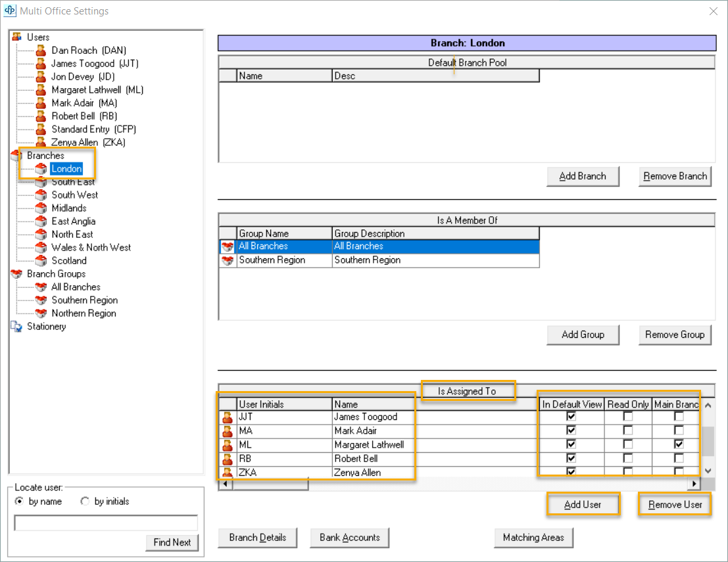Select the 'by initials' locate option
Image resolution: width=728 pixels, height=562 pixels.
pos(84,502)
